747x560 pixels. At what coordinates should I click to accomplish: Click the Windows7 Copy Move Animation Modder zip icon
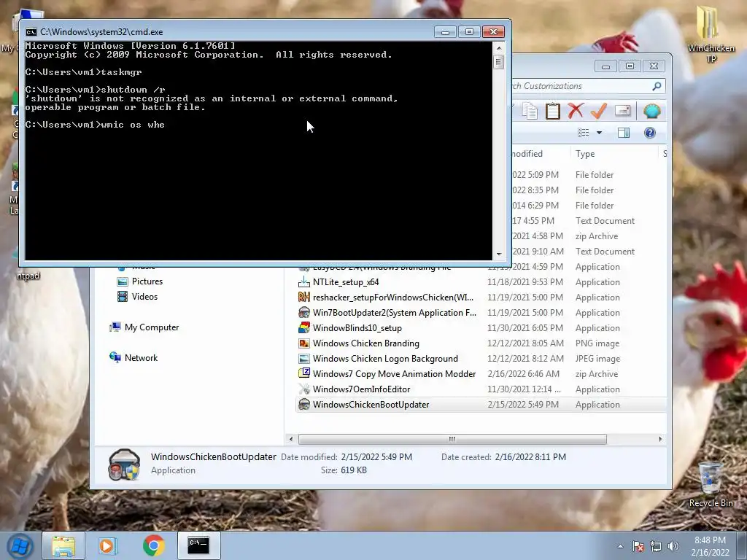point(304,374)
